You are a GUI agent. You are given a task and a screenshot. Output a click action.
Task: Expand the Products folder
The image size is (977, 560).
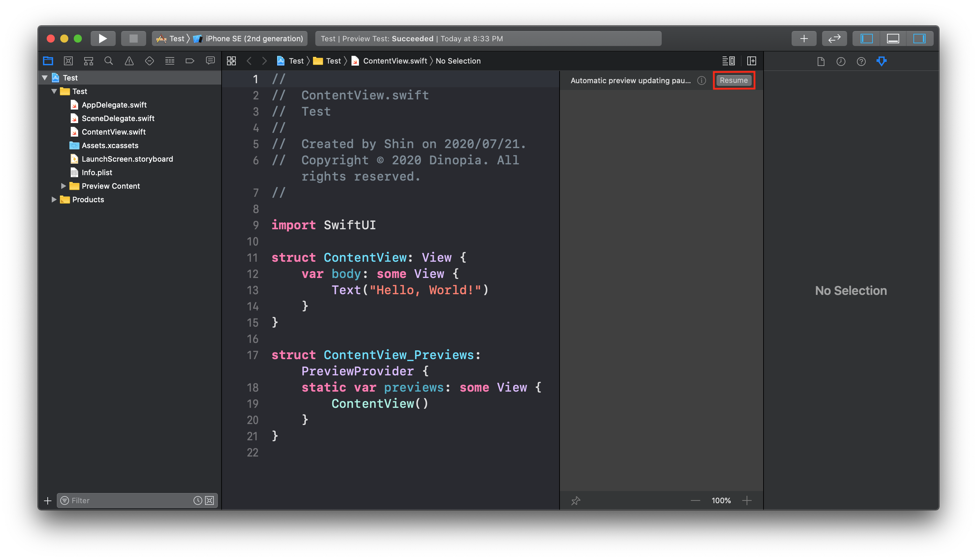[x=54, y=199]
